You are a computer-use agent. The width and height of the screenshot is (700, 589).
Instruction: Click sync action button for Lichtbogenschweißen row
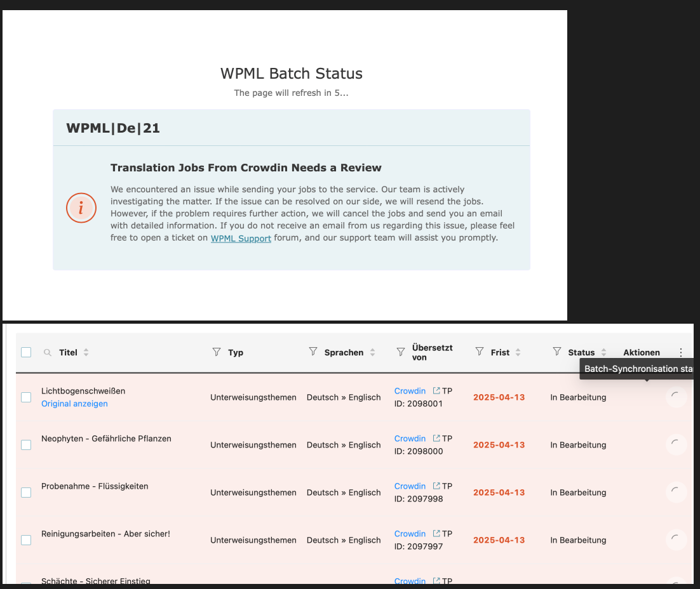[x=676, y=397]
